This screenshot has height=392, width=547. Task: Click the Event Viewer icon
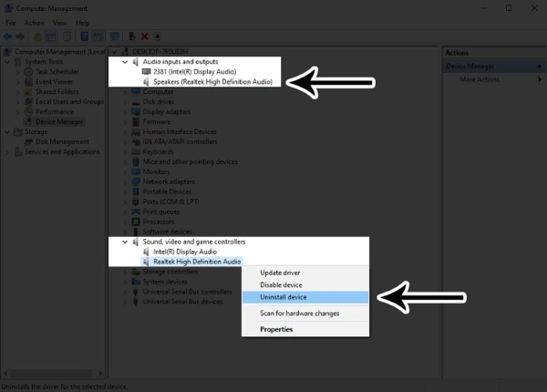tap(28, 82)
